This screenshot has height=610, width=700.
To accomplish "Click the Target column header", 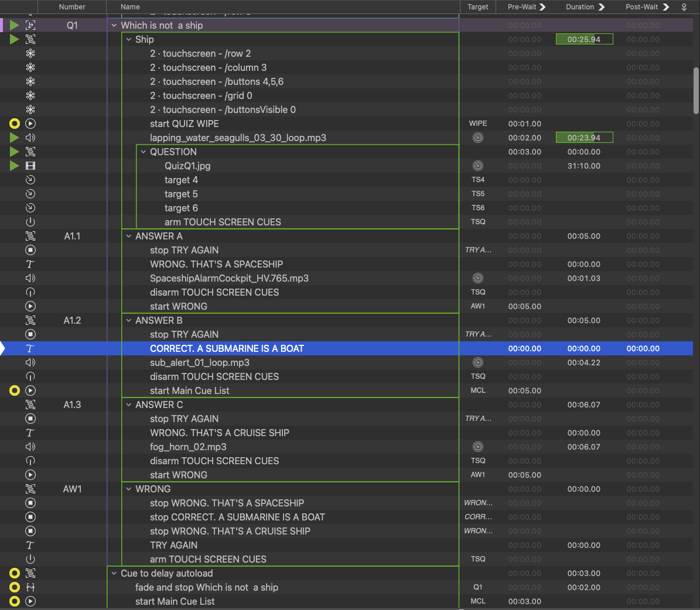I will pos(477,7).
